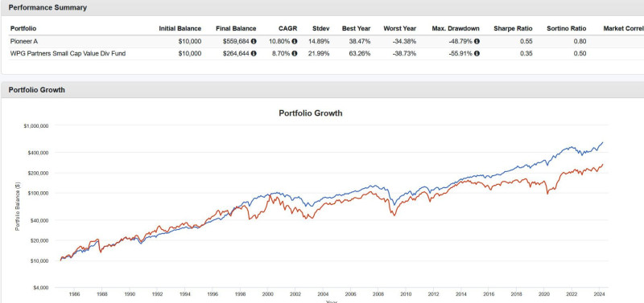Select WPG Partners Small Cap Value Div Fund
644x303 pixels.
click(68, 54)
